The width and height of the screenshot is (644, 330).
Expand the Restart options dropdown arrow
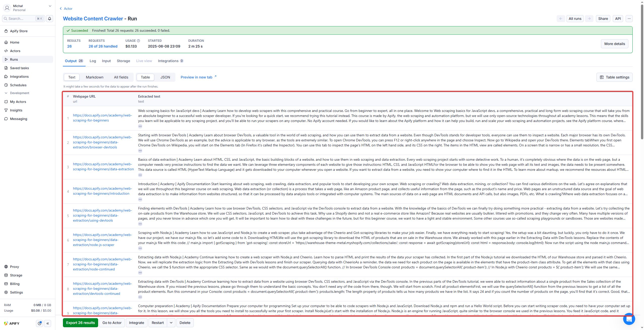171,323
